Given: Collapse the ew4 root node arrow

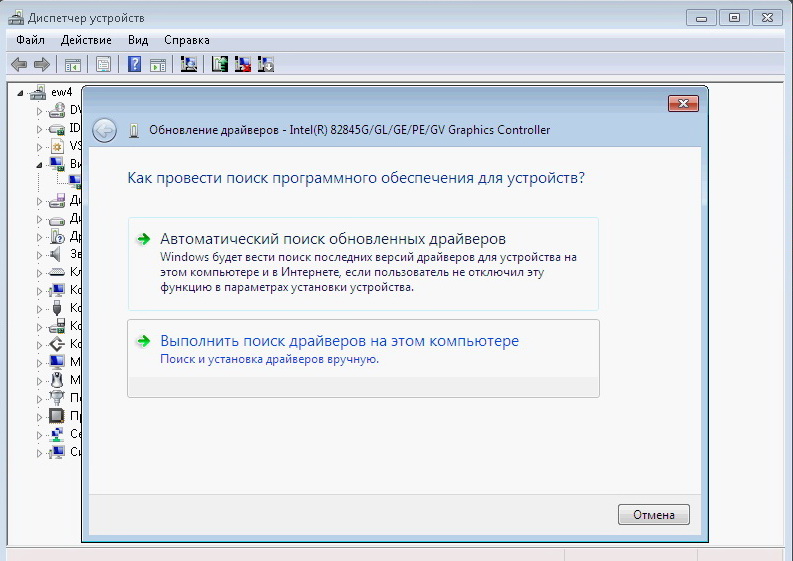Looking at the screenshot, I should point(20,93).
